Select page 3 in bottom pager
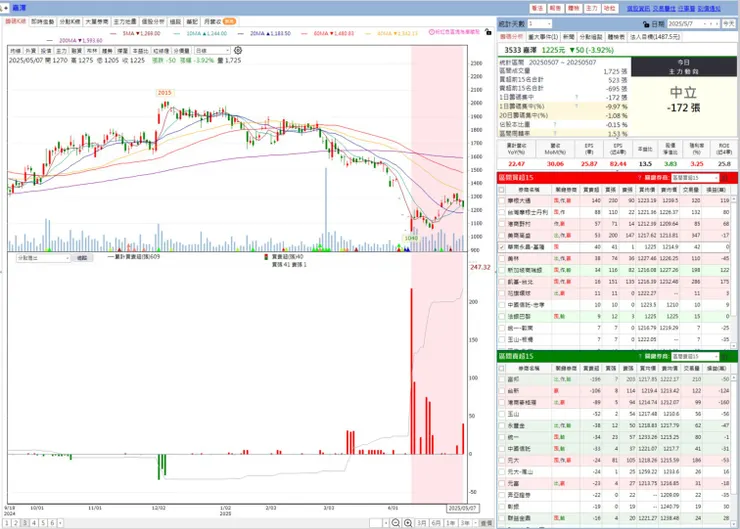This screenshot has height=529, width=740. [25, 523]
